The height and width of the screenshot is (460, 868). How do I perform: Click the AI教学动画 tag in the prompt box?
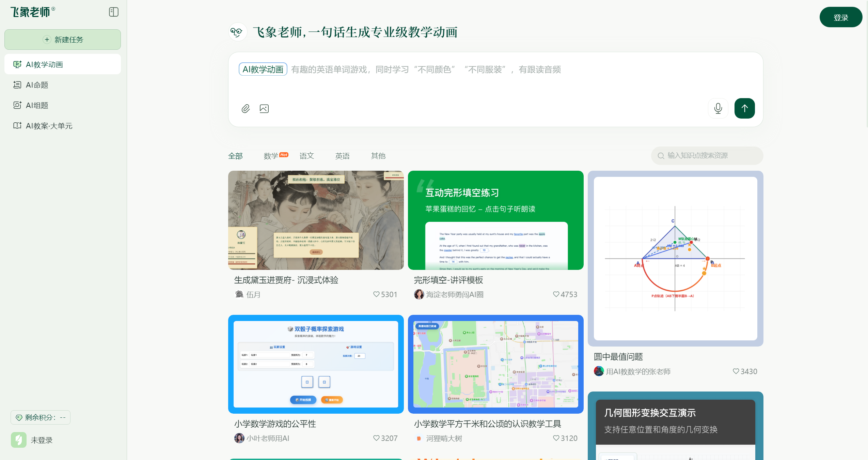(263, 69)
